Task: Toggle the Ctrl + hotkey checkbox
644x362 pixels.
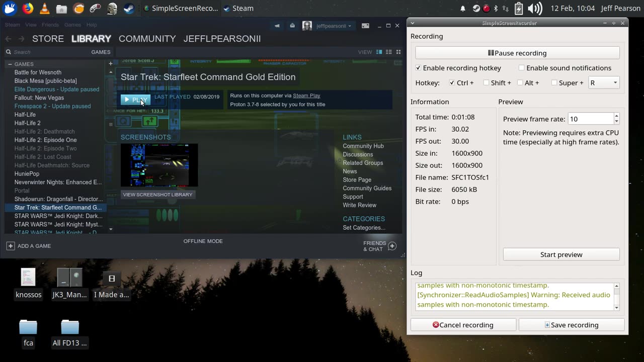Action: (452, 83)
